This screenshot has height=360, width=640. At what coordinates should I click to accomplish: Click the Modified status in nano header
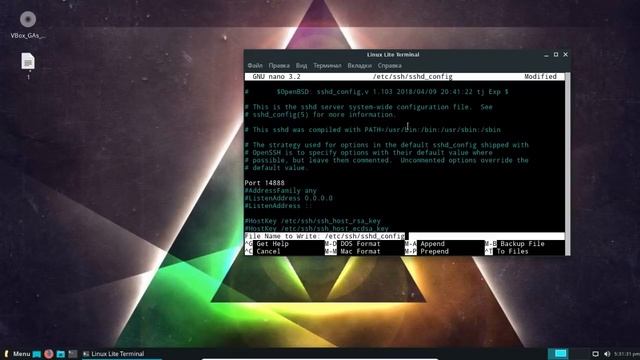[540, 76]
